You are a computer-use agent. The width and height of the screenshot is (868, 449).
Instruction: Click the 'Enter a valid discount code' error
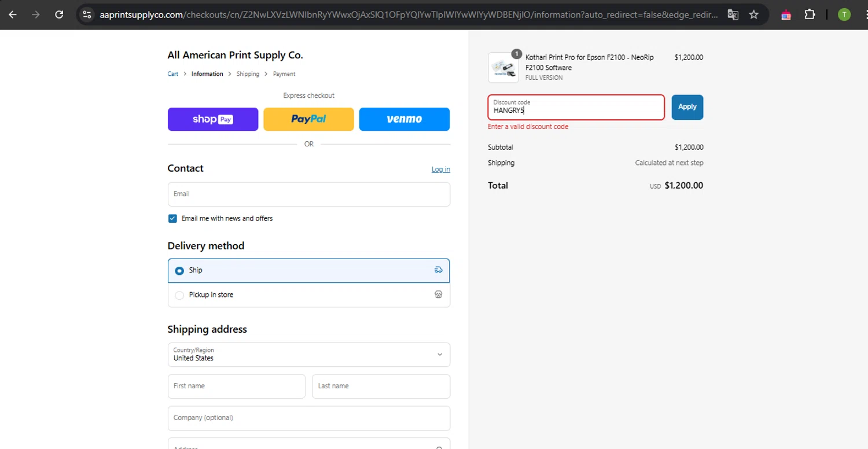(528, 127)
